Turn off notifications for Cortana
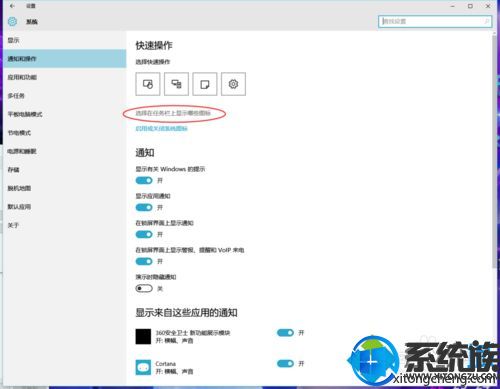The width and height of the screenshot is (500, 389). click(285, 364)
